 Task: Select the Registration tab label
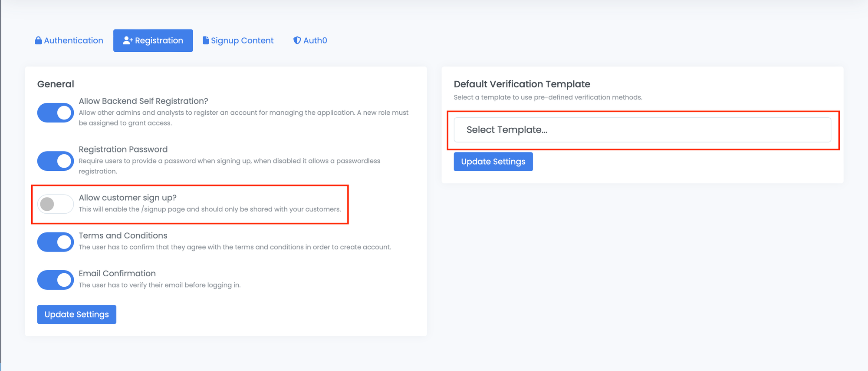point(159,40)
